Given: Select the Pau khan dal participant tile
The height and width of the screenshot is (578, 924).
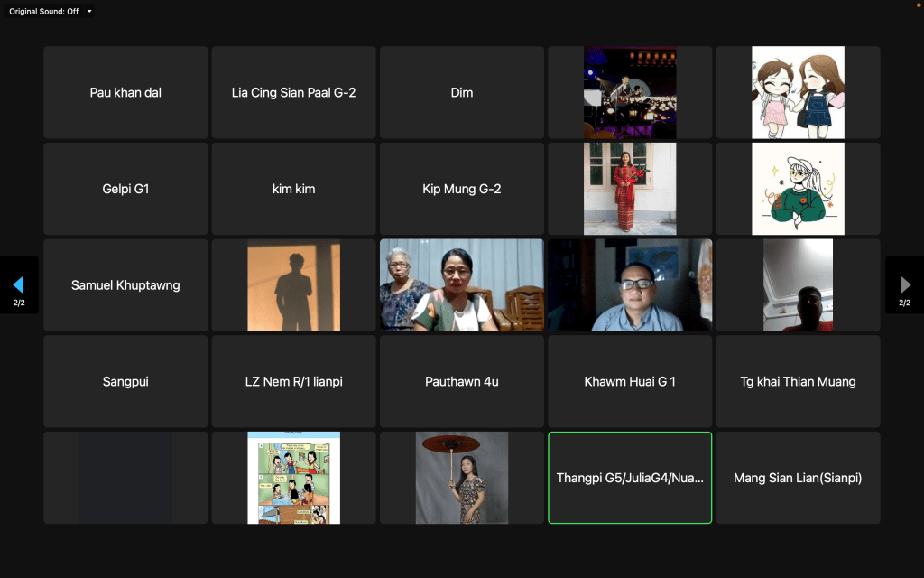Looking at the screenshot, I should 125,92.
